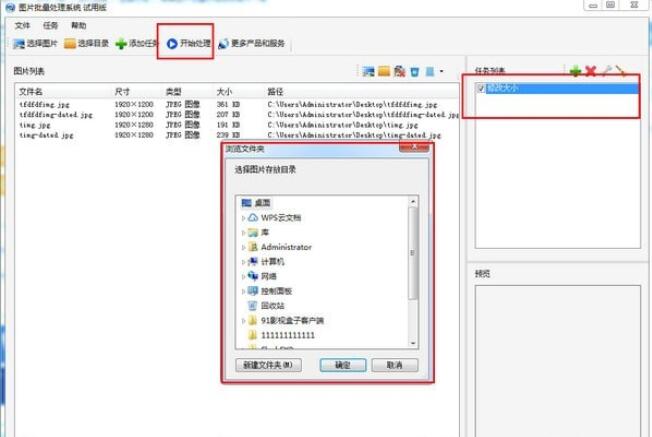Click the folder tree vertical scrollbar thumb
The width and height of the screenshot is (652, 437).
click(413, 253)
